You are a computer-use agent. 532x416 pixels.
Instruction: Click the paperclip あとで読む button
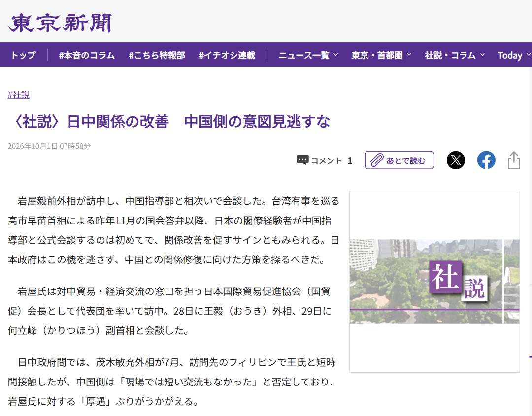(399, 160)
